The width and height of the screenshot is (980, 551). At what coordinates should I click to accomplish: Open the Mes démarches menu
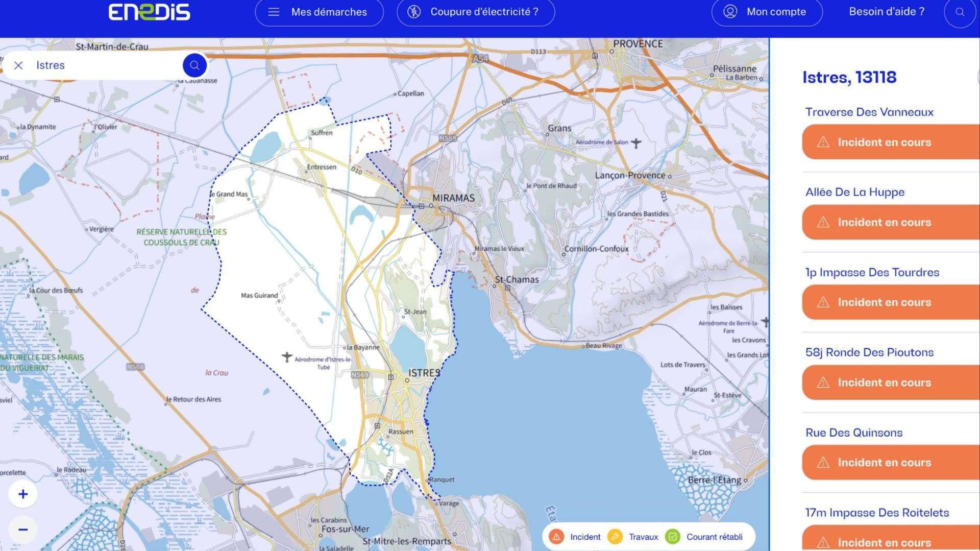click(319, 12)
